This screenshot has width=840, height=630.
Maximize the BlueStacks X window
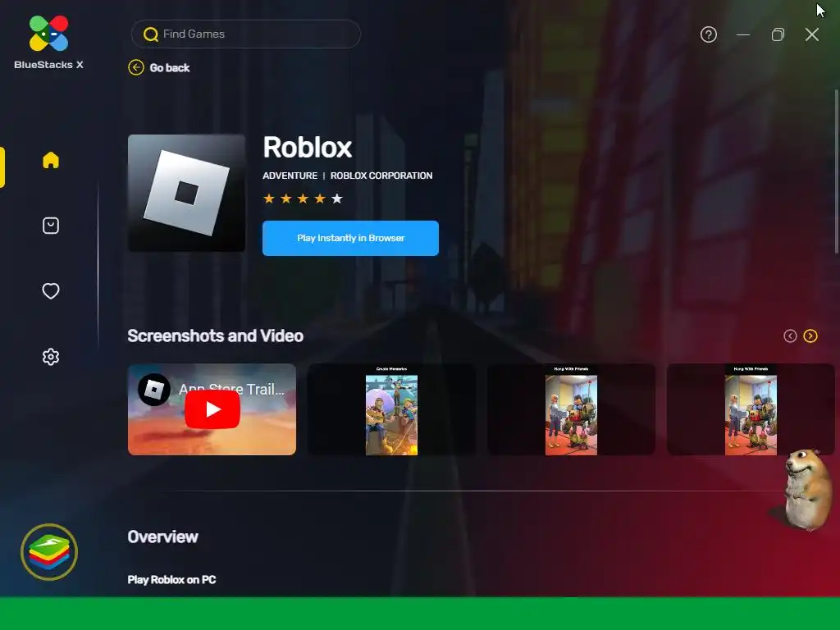[x=778, y=34]
